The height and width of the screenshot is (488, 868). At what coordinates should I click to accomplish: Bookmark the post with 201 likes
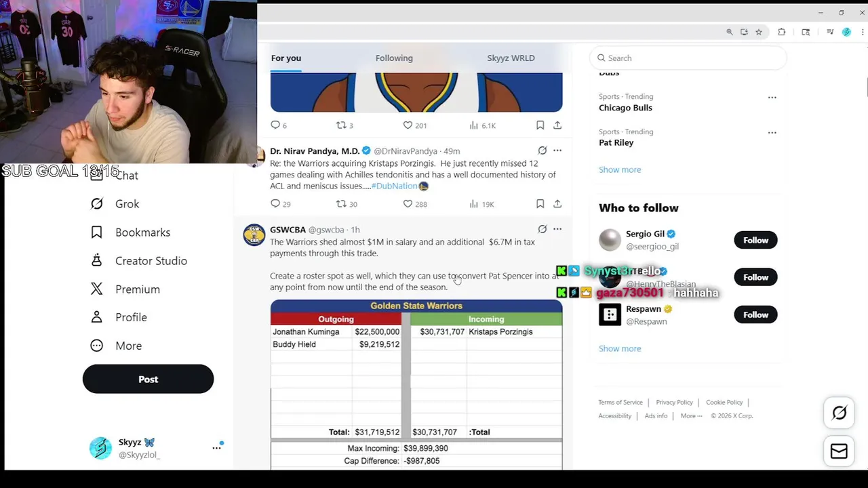tap(540, 125)
